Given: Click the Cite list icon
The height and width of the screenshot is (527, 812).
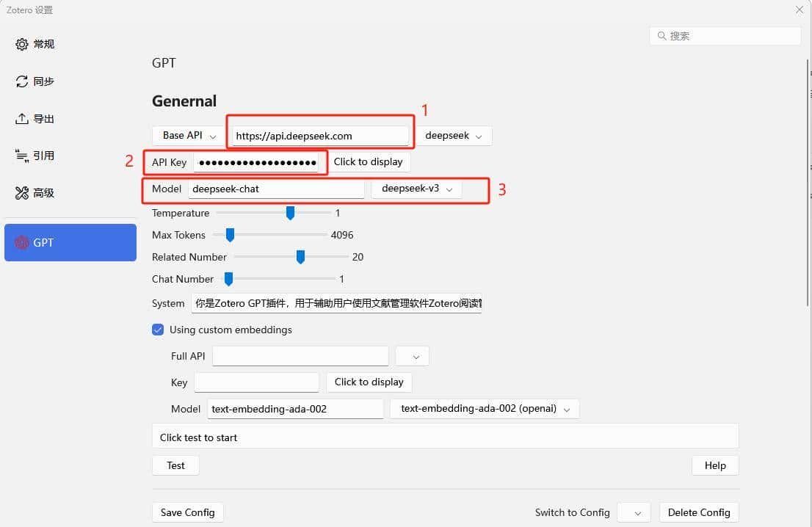Looking at the screenshot, I should (22, 156).
